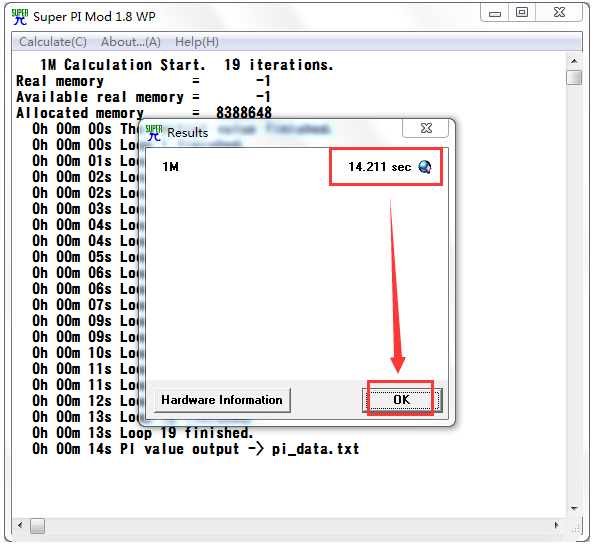Image resolution: width=595 pixels, height=545 pixels.
Task: Click the window resize grip corner
Action: [x=576, y=527]
